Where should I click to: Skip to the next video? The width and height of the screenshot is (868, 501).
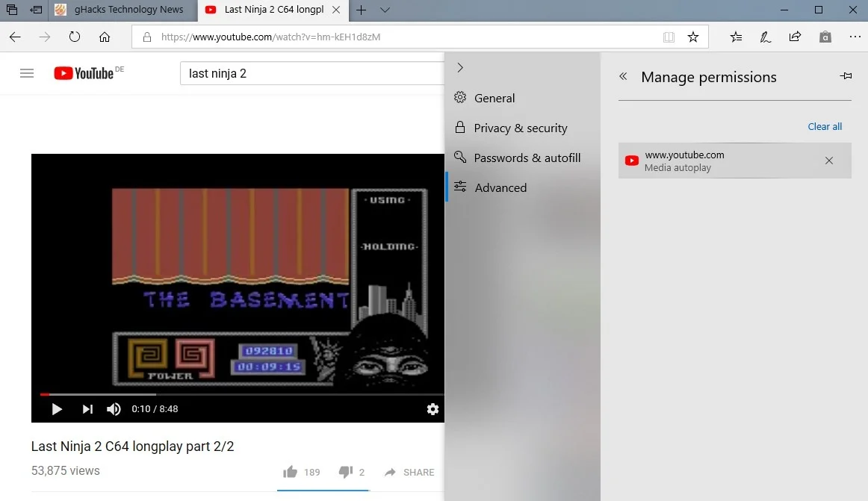[87, 409]
